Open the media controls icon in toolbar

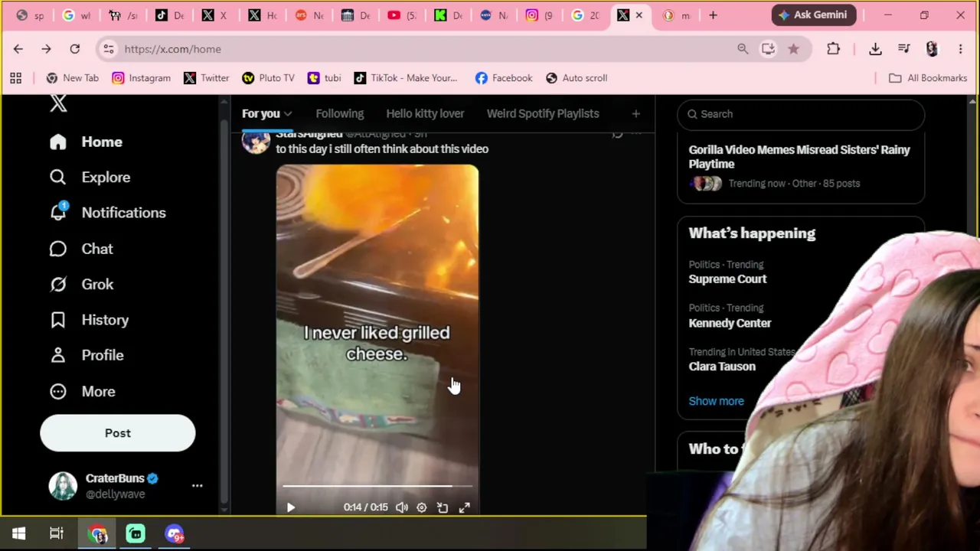(904, 49)
